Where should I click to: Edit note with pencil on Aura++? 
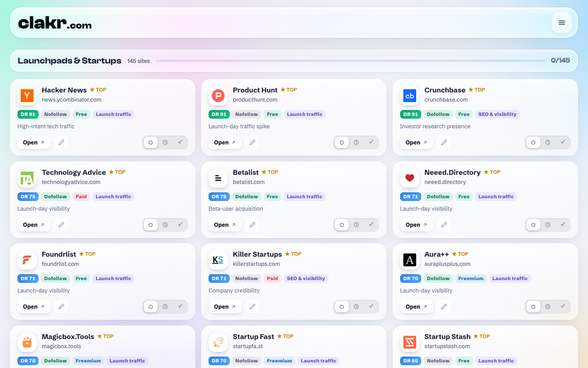444,307
